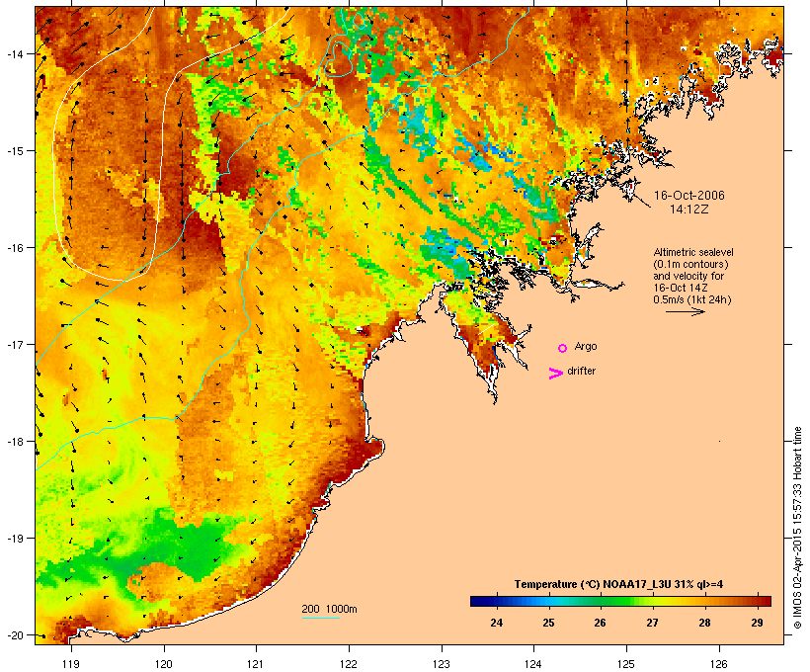The height and width of the screenshot is (672, 810).
Task: Click the 'Argo' legend label
Action: click(x=586, y=346)
